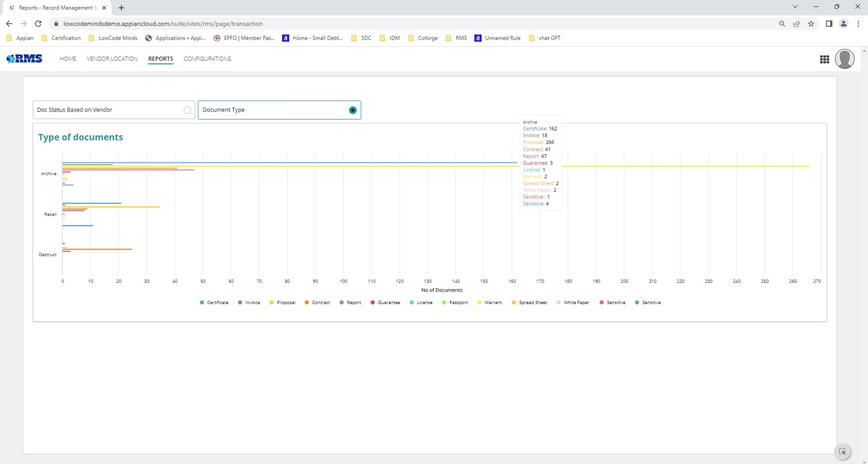Image resolution: width=868 pixels, height=464 pixels.
Task: Open the RMS bookmark folder
Action: point(456,38)
